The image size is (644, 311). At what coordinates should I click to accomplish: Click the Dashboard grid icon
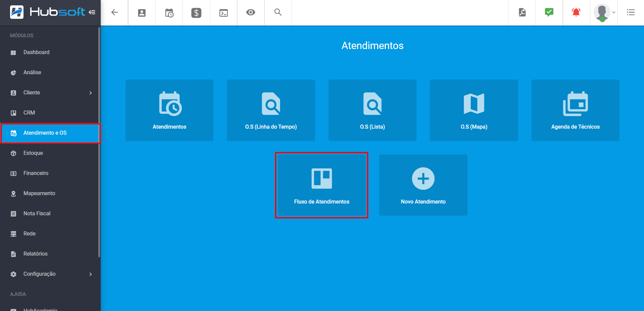pyautogui.click(x=13, y=53)
